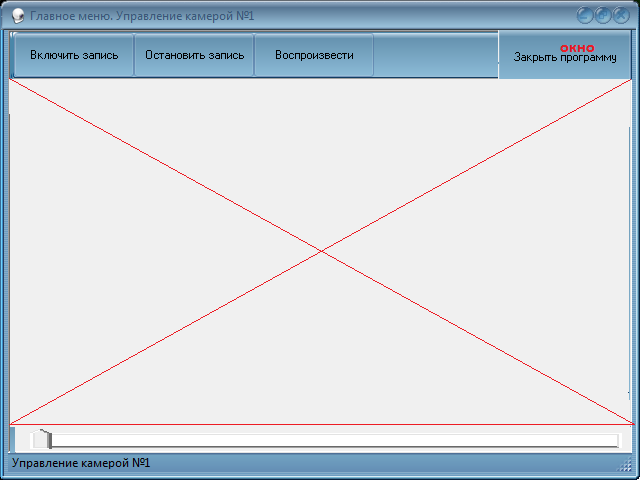Click the application icon in the title bar
Screen dimensions: 640x480
(x=17, y=16)
